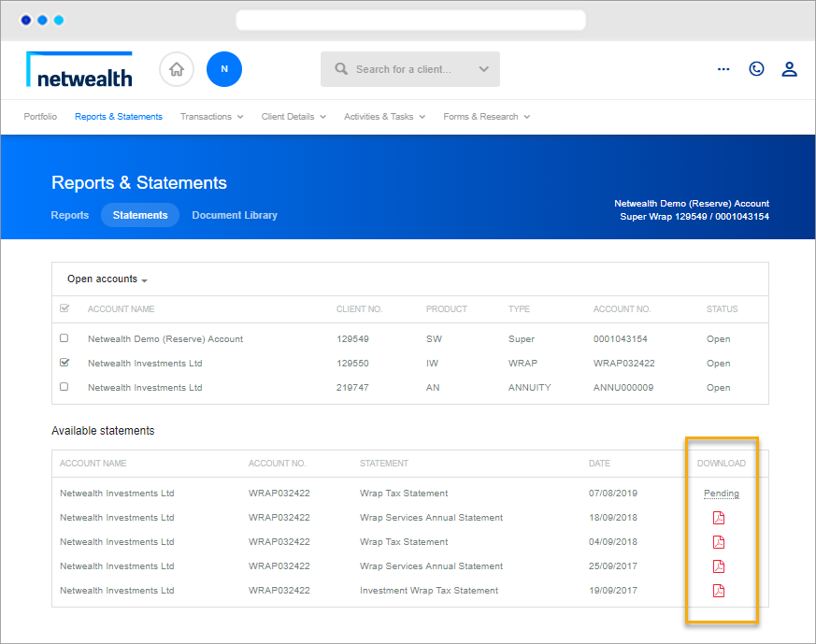Click the search magnifier icon
This screenshot has height=644, width=816.
click(341, 68)
